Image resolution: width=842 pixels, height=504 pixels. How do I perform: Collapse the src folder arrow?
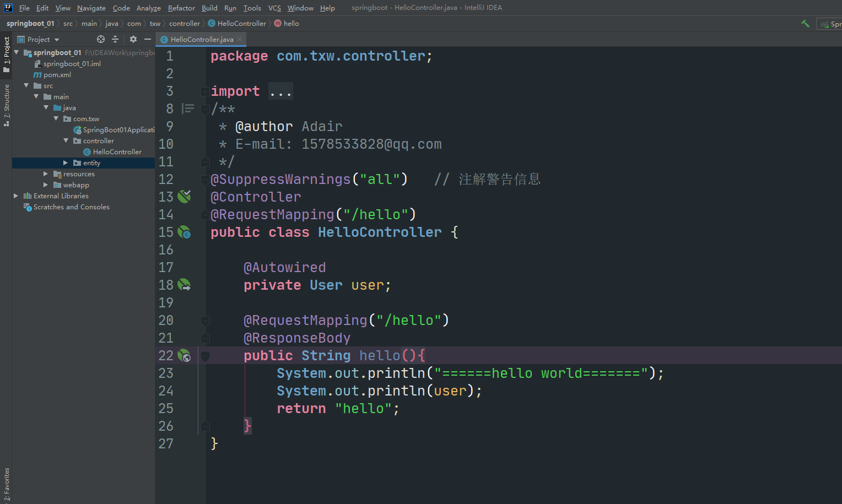(26, 85)
